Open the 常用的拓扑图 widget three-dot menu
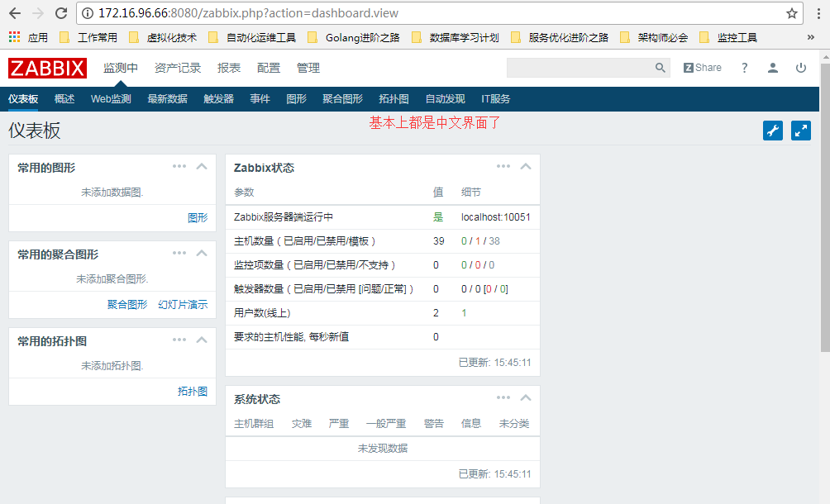 179,340
